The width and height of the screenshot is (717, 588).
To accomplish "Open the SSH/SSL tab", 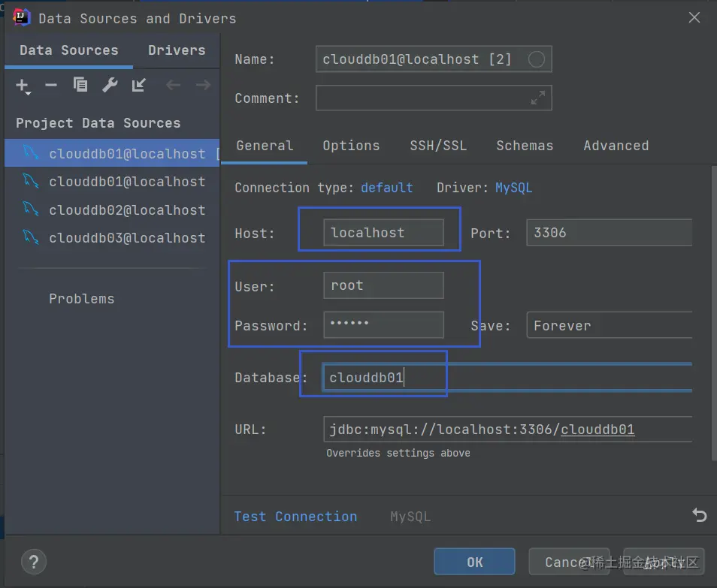I will tap(438, 146).
